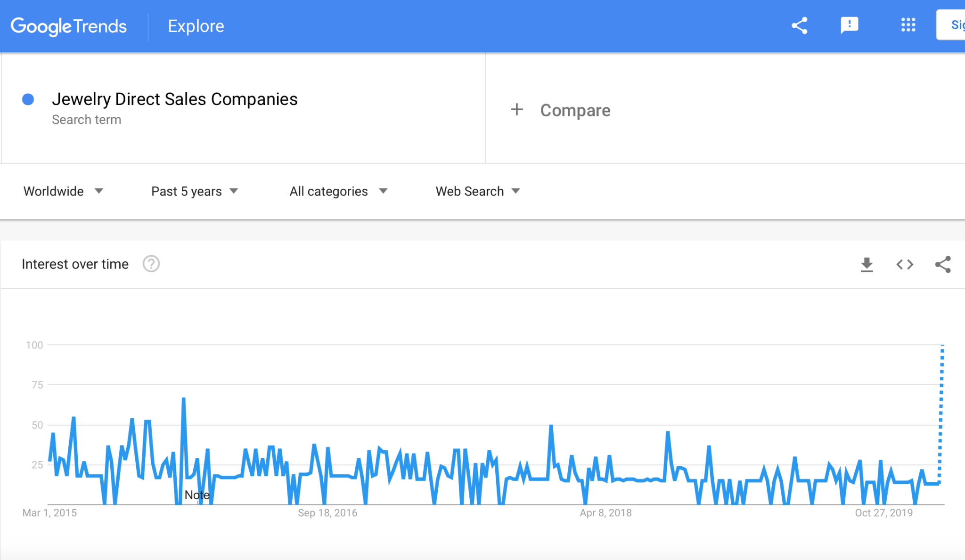Viewport: 965px width, 560px height.
Task: Open the send feedback icon
Action: pos(849,25)
